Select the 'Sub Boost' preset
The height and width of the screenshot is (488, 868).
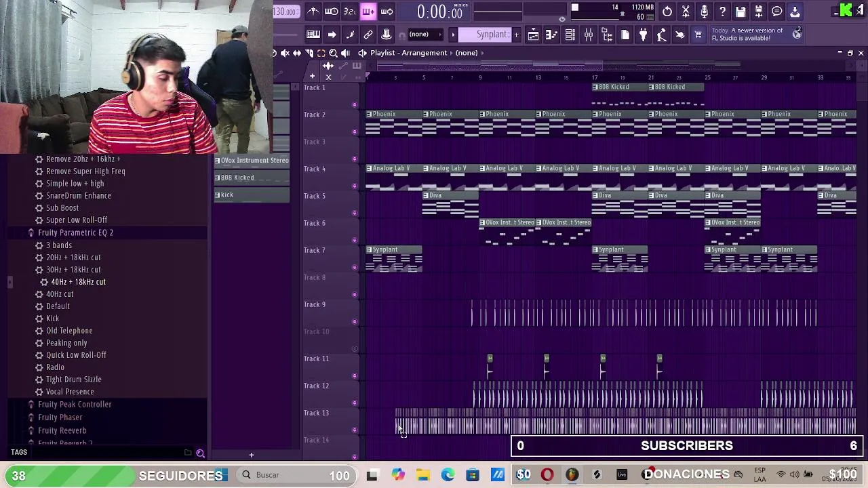pyautogui.click(x=62, y=208)
